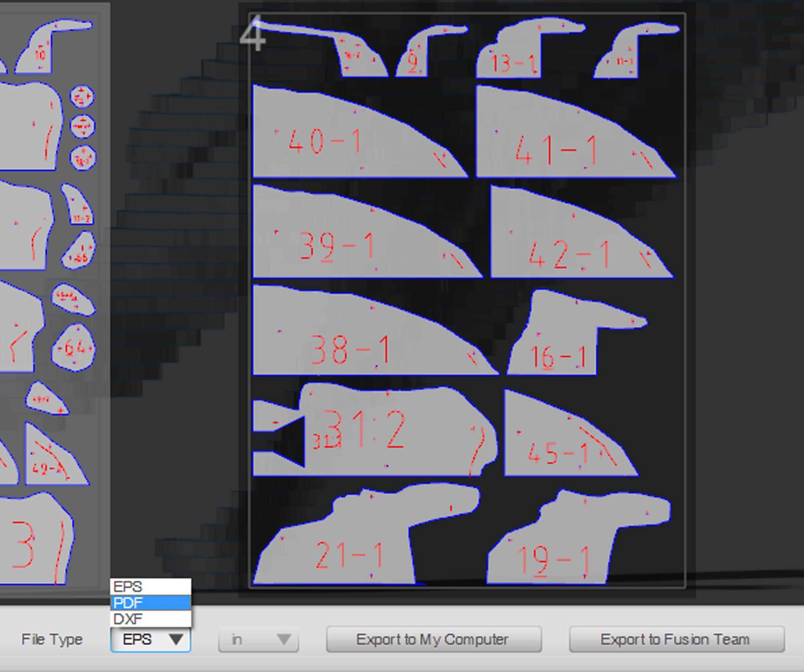Open the units 'in' dropdown
The image size is (804, 672).
[x=258, y=639]
